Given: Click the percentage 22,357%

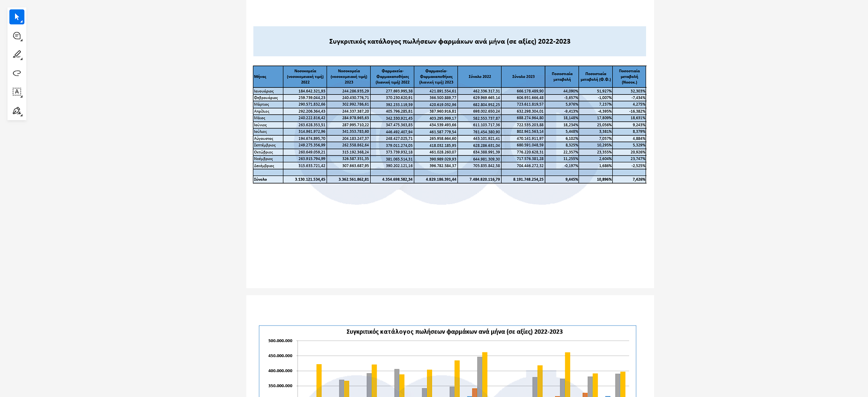Looking at the screenshot, I should [x=571, y=152].
